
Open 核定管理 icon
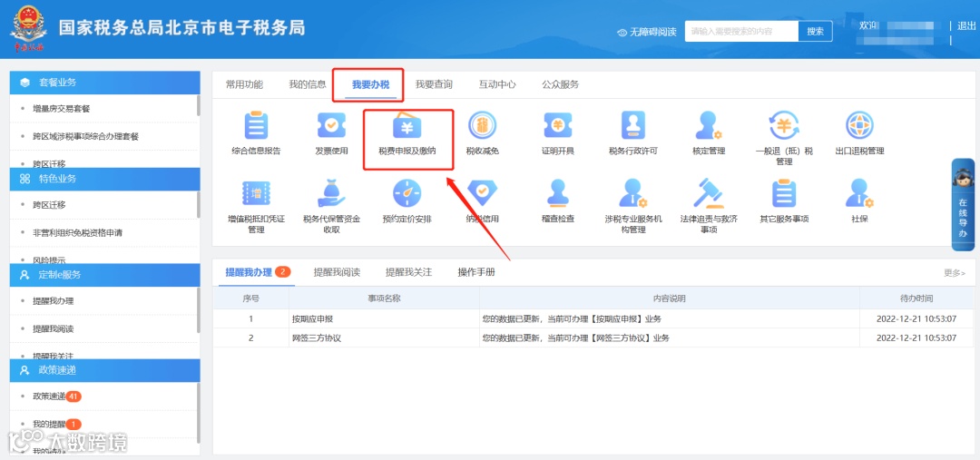point(709,125)
